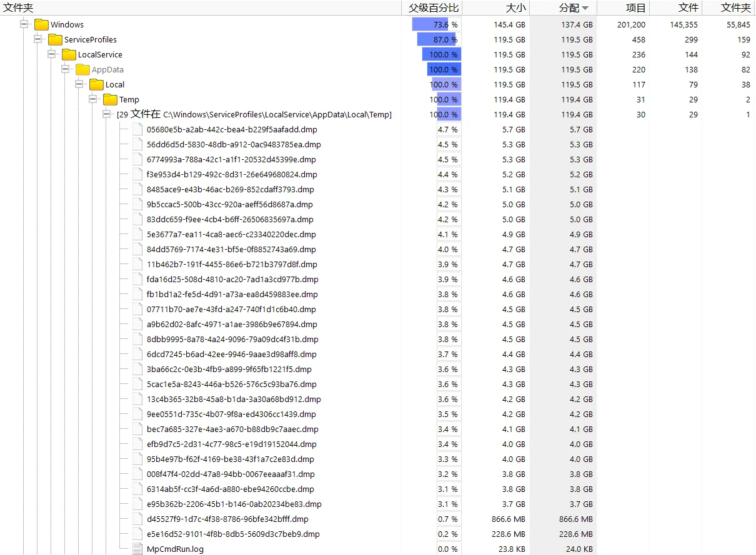
Task: Click the Windows folder icon
Action: point(41,24)
